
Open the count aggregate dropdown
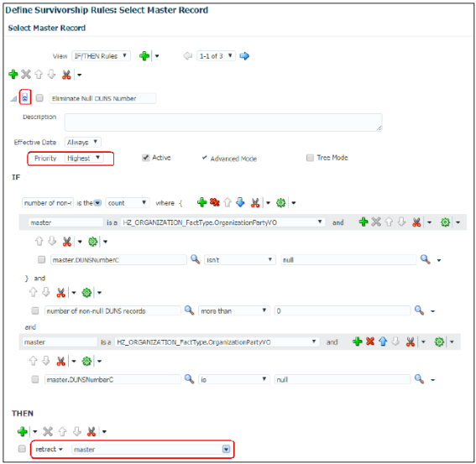pos(128,203)
